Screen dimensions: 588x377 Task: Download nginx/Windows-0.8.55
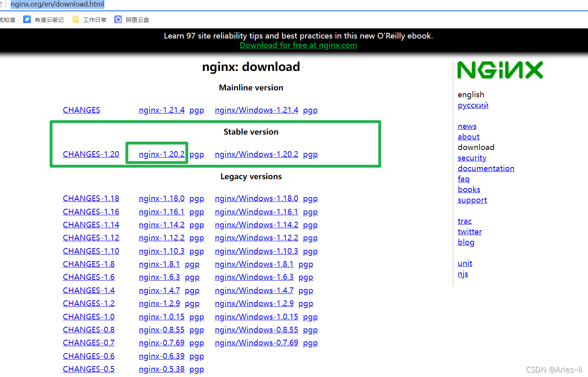point(257,330)
